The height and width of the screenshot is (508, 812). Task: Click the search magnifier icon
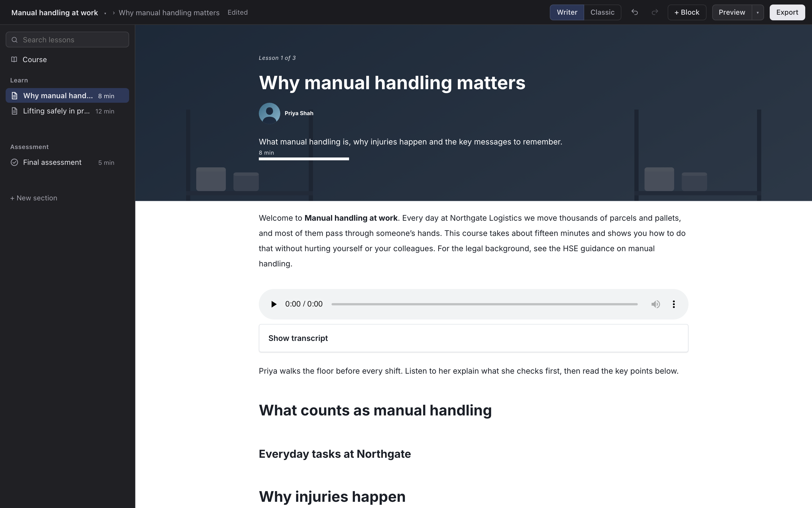click(14, 40)
